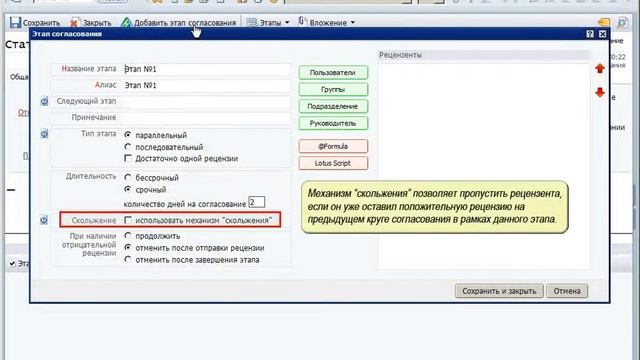Click the Название этапа input field
640x360 pixels.
(x=207, y=69)
